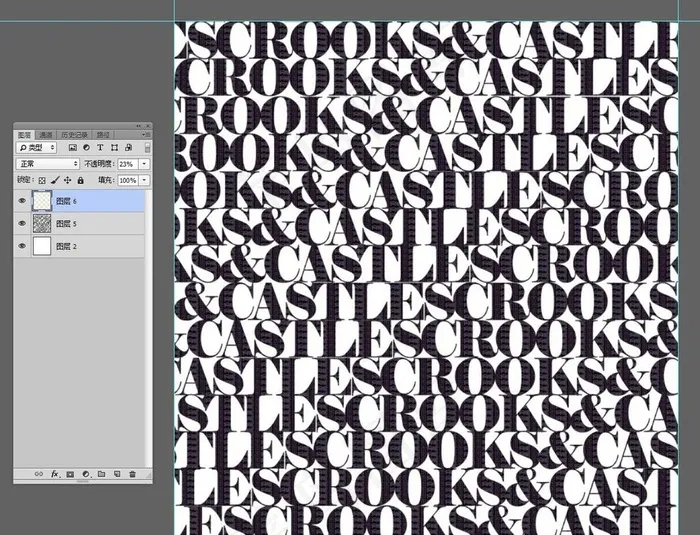Switch to the 图层 (Layers) tab
The width and height of the screenshot is (700, 535).
25,134
